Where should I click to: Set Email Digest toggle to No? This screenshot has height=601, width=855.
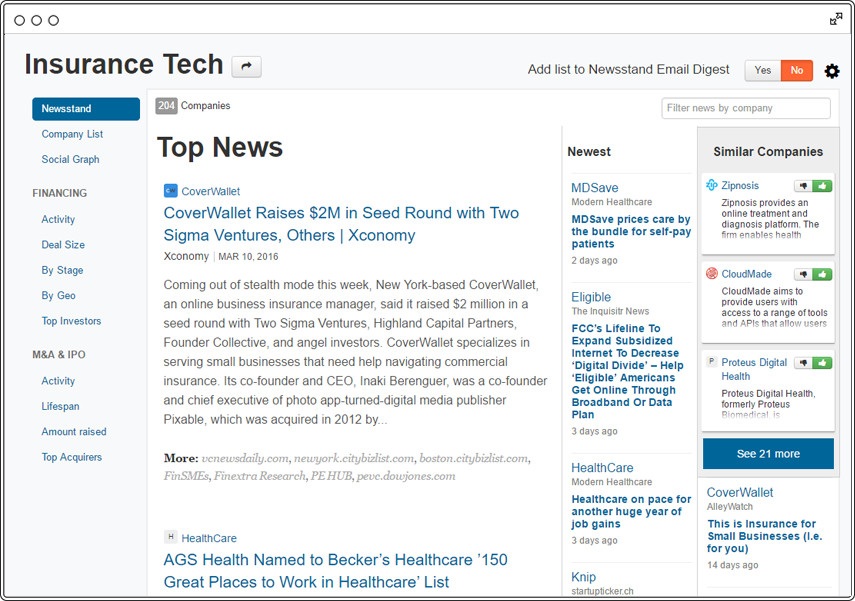pos(797,70)
